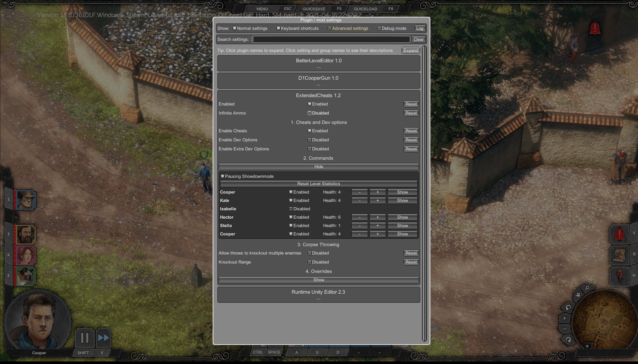
Task: Click Show in the Kate row
Action: (403, 201)
